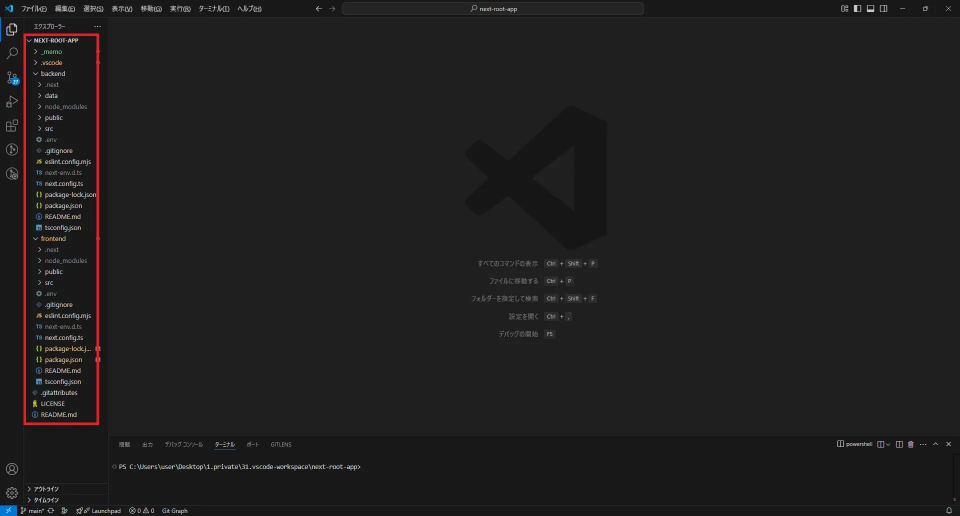
Task: Open Launchpad in the status bar
Action: pyautogui.click(x=99, y=510)
